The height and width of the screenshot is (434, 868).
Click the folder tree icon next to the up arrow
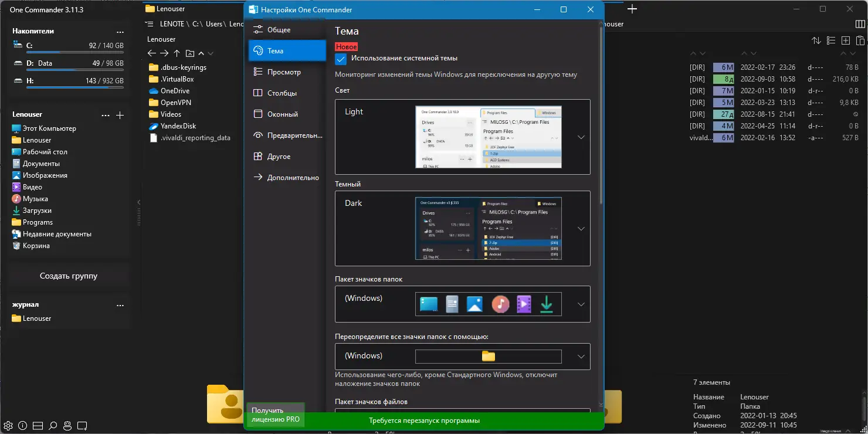pyautogui.click(x=189, y=53)
